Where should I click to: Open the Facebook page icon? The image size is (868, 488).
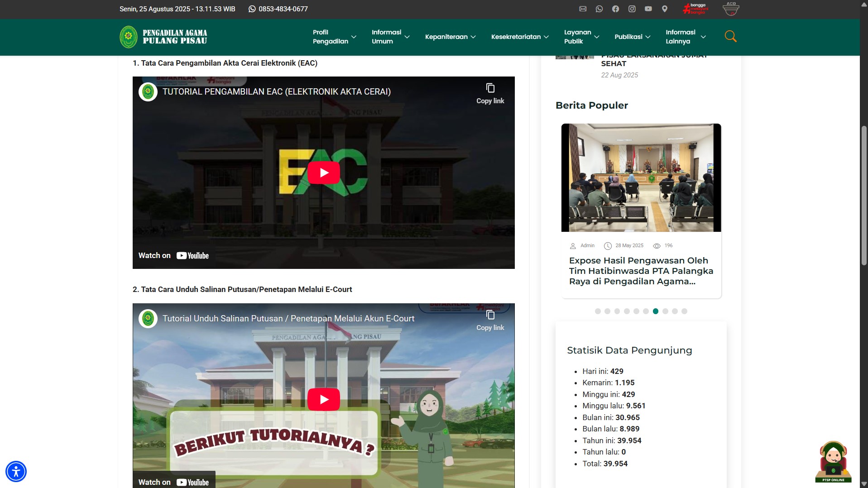click(615, 9)
